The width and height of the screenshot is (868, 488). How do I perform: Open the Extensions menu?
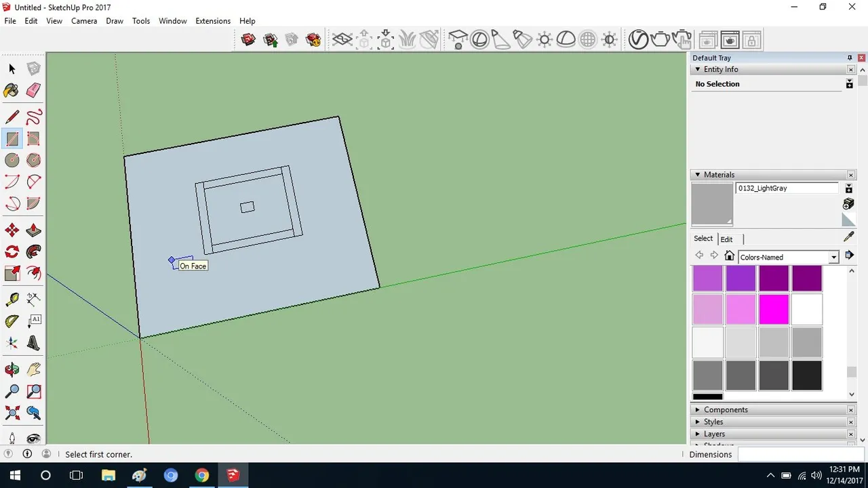click(213, 21)
